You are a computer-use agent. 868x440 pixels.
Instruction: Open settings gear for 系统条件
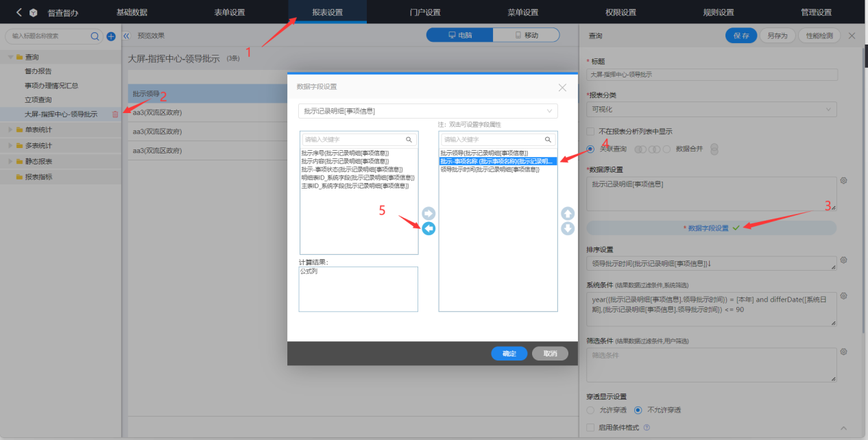click(x=844, y=296)
